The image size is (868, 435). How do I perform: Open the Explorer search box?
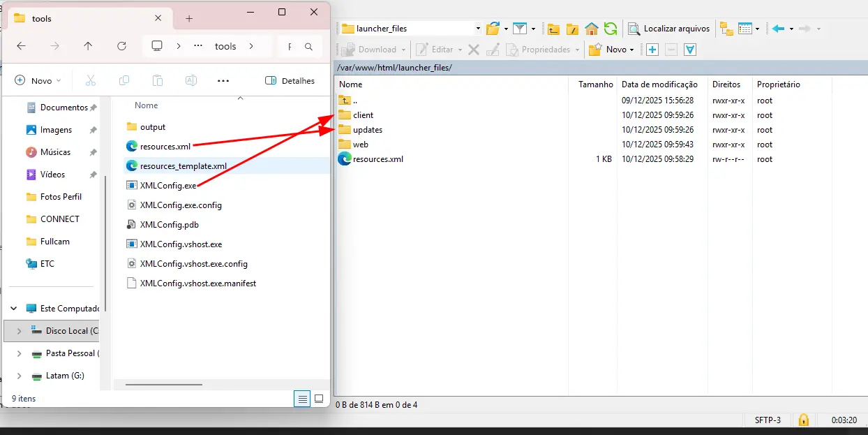coord(299,46)
